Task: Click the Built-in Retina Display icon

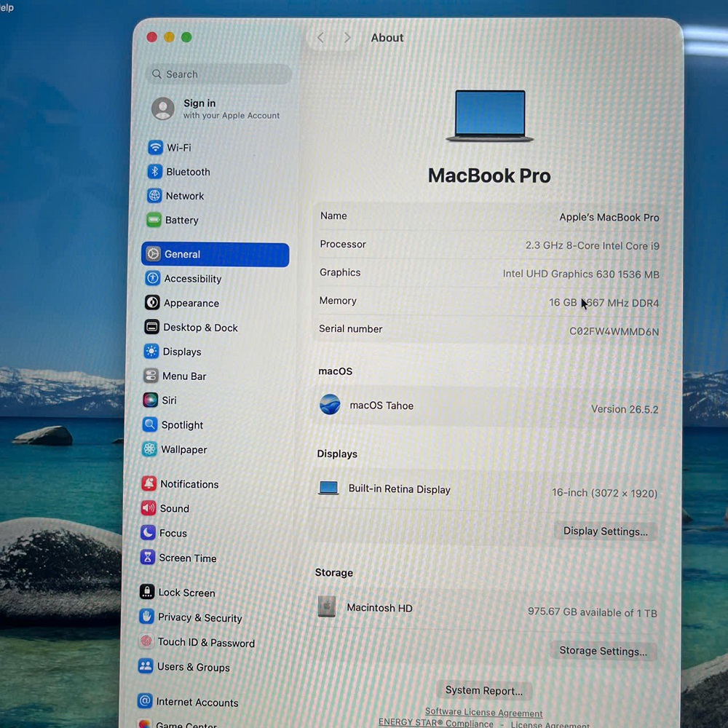Action: [x=329, y=488]
